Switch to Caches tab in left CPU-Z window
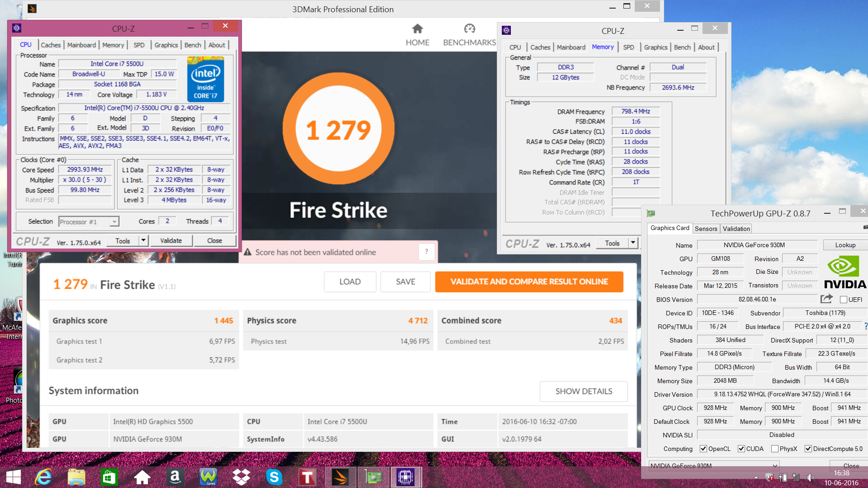Image resolution: width=868 pixels, height=488 pixels. tap(51, 45)
